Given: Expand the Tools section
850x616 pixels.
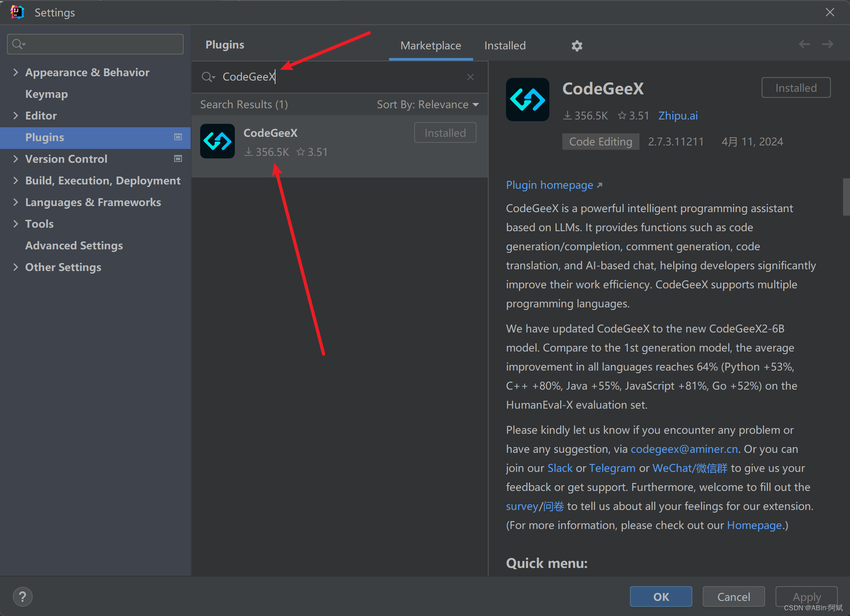Looking at the screenshot, I should tap(16, 224).
